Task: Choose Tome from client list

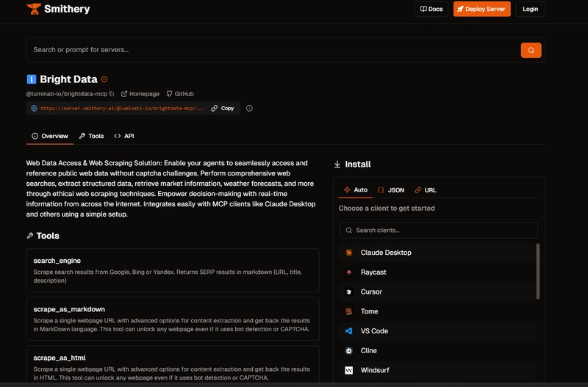Action: point(437,311)
